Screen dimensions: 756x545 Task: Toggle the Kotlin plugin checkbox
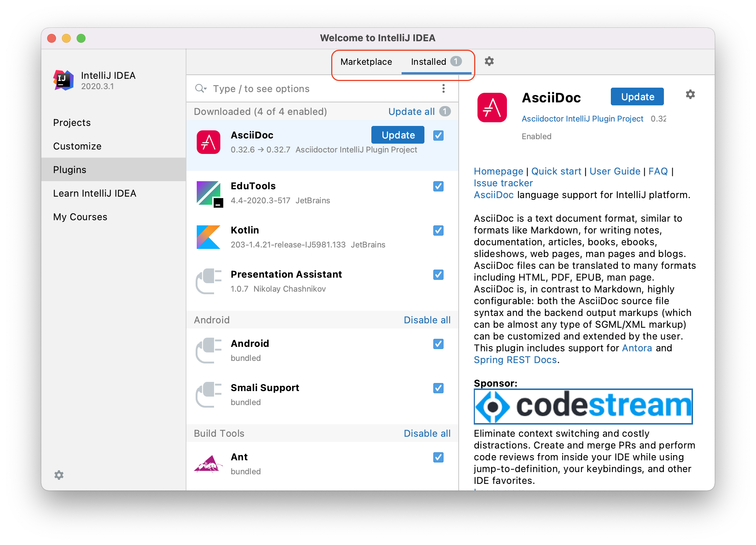click(438, 231)
